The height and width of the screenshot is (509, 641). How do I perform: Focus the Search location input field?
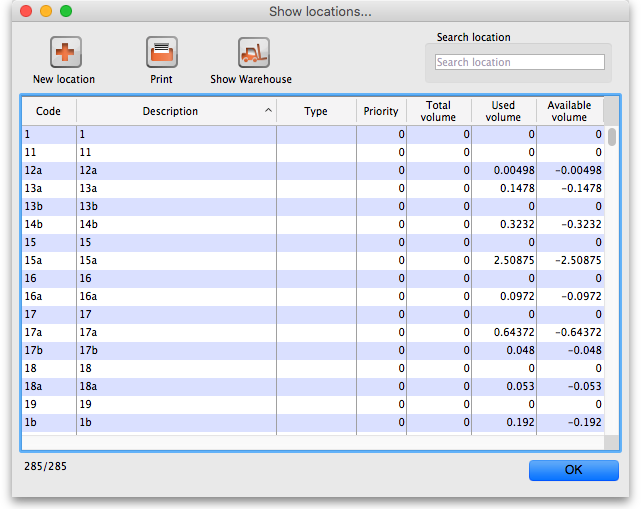519,62
